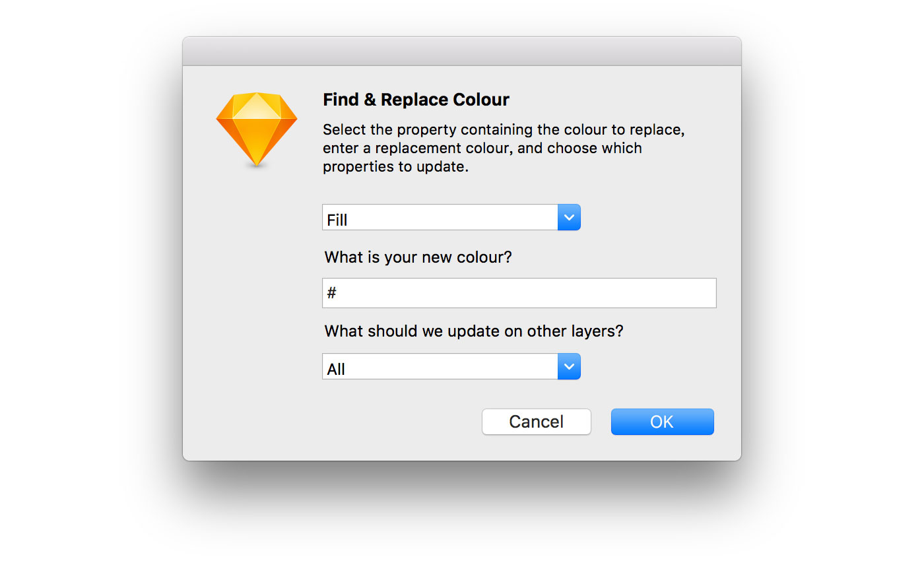Click the Fill text in property selector
The width and height of the screenshot is (924, 561).
click(x=337, y=220)
